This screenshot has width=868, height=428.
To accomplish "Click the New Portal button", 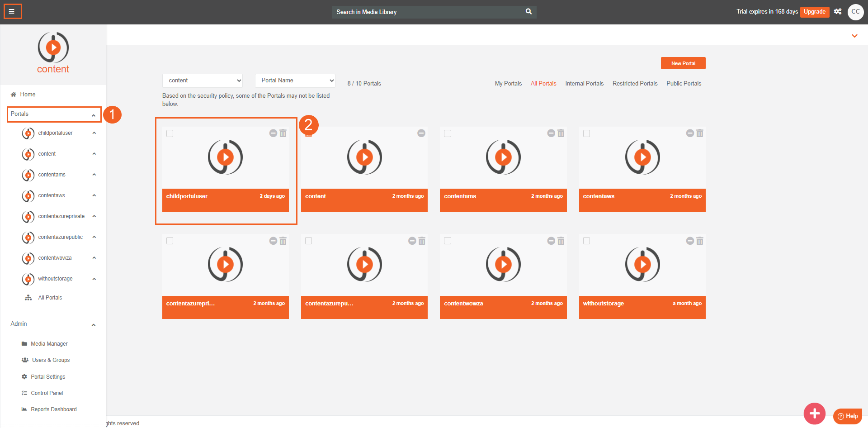I will (x=683, y=63).
